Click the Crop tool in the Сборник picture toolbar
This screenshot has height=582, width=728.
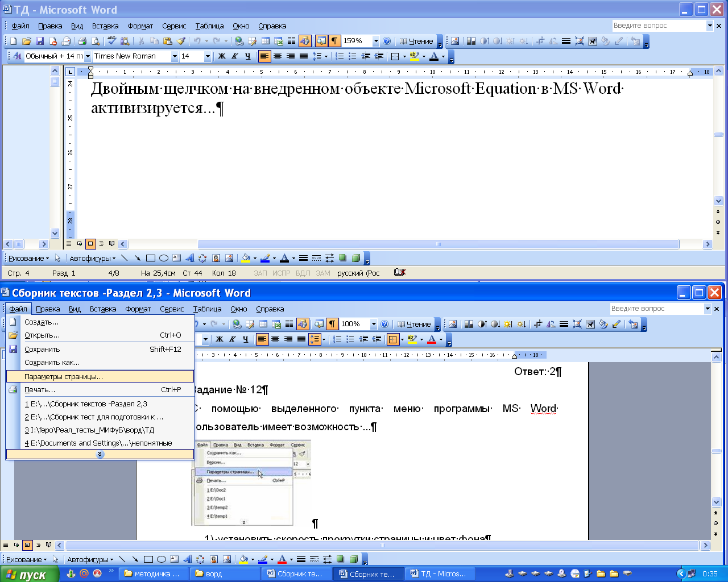click(538, 324)
